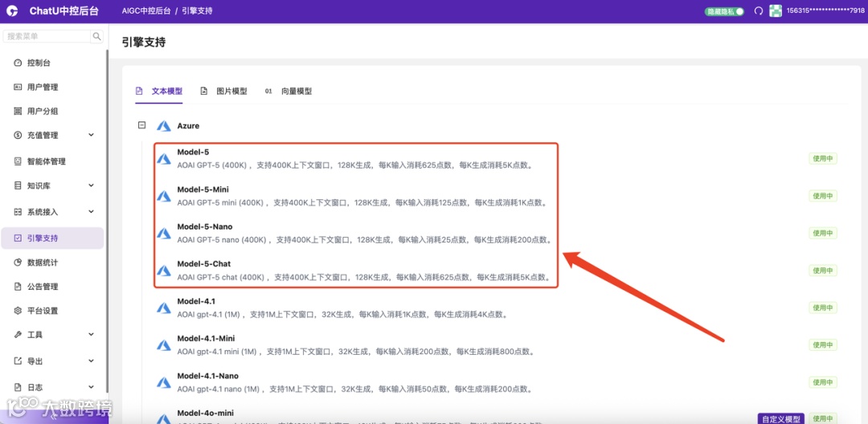Click the 公告管理 document icon

pyautogui.click(x=18, y=287)
